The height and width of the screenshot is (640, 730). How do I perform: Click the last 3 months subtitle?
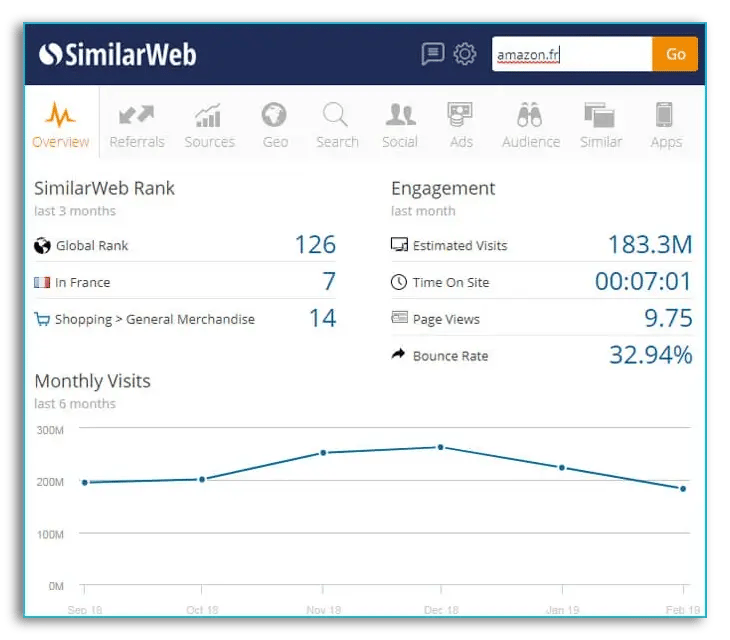click(75, 211)
